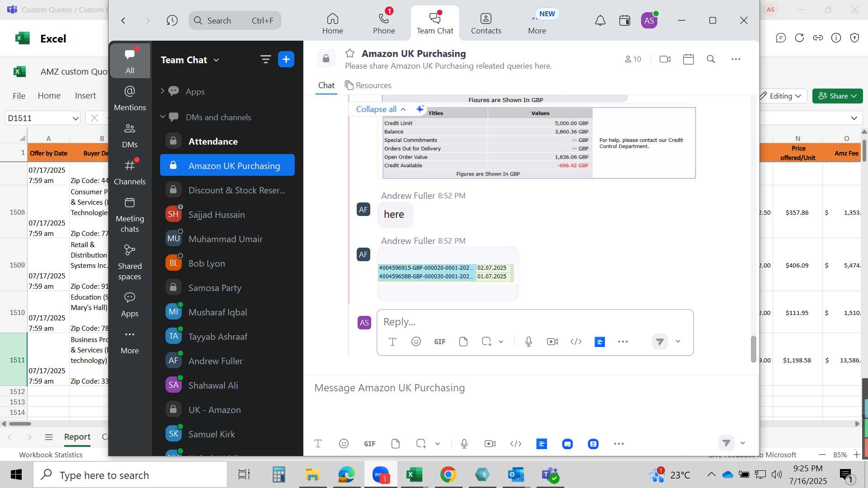Attach a file in the reply box
868x488 pixels.
(x=463, y=342)
